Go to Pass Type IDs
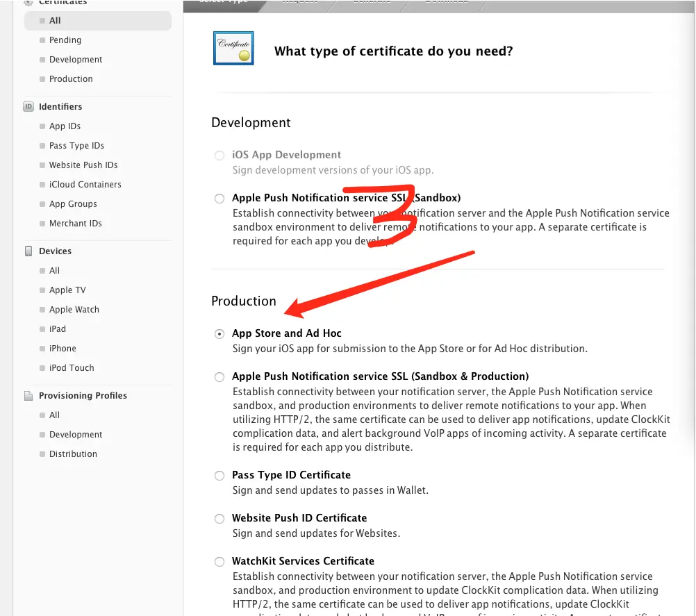Viewport: 696px width, 616px height. [x=76, y=146]
